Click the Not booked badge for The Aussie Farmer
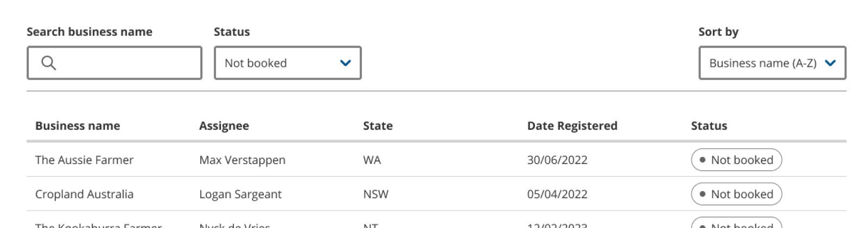Screen dimensions: 868x228 [736, 160]
